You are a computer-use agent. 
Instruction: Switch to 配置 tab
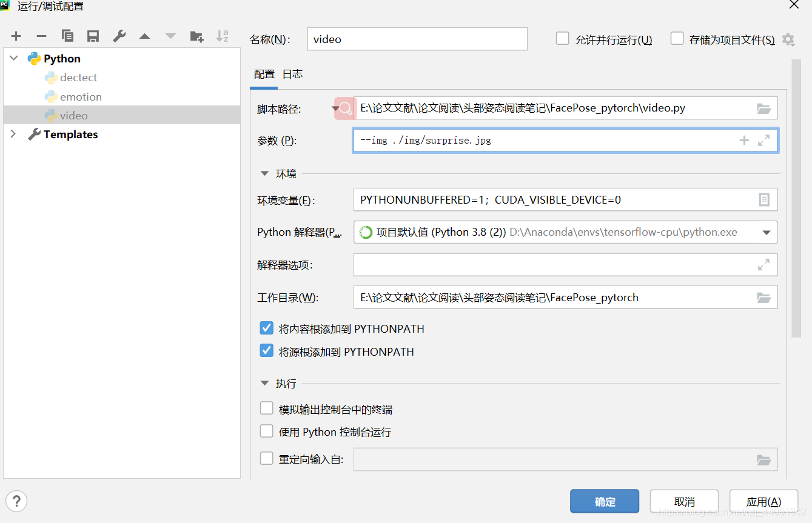click(264, 74)
